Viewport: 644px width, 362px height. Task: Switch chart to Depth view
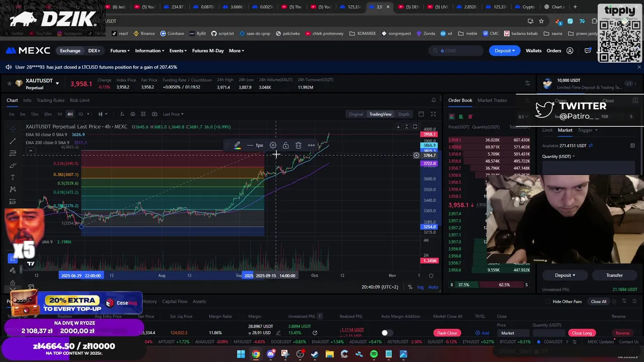click(x=404, y=114)
